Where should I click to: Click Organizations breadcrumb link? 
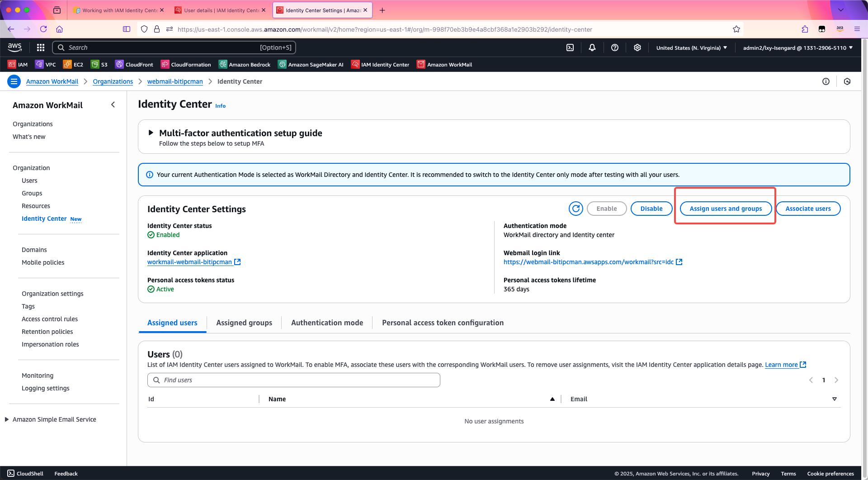tap(113, 81)
